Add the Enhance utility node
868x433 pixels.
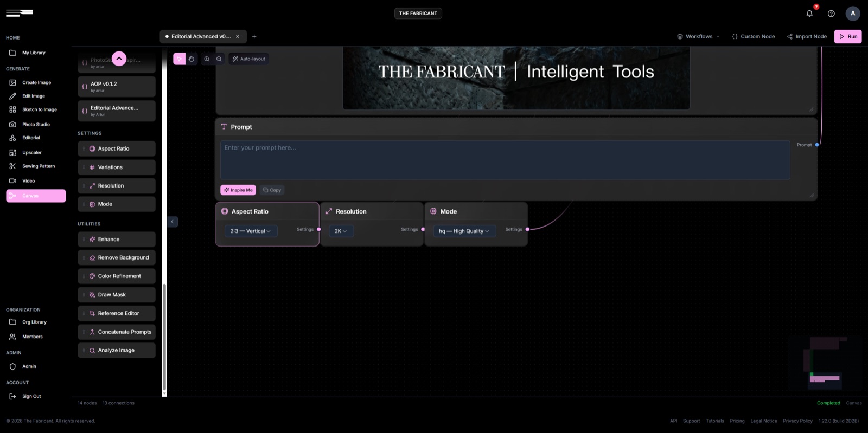[117, 240]
